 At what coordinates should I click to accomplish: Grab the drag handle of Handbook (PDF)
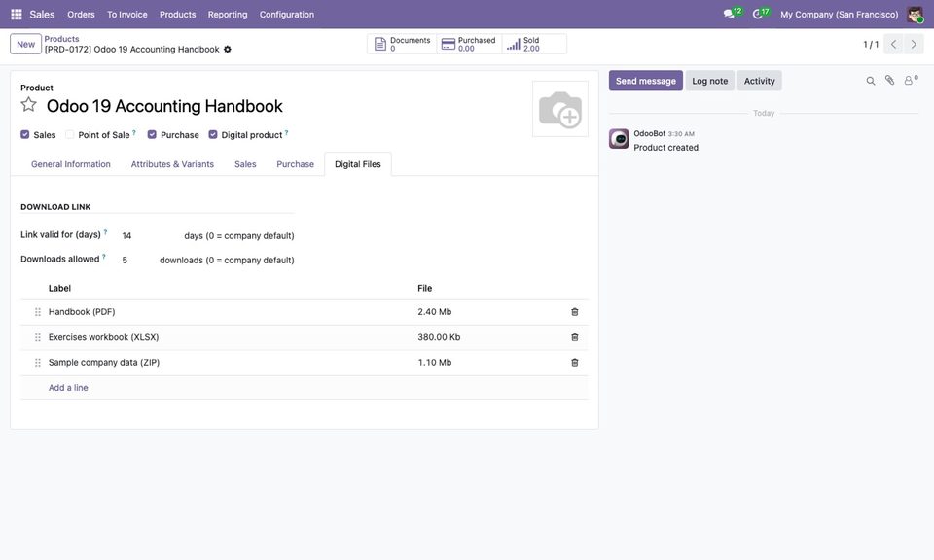click(38, 312)
